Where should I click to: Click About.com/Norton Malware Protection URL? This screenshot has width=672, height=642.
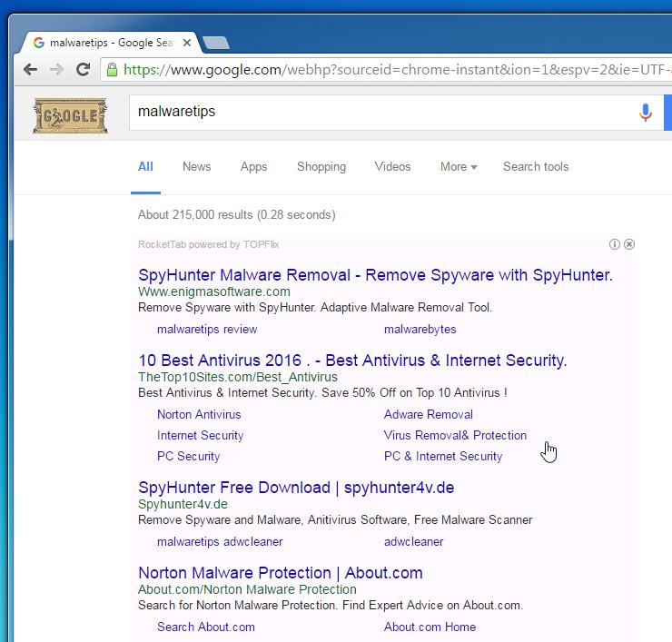click(247, 589)
